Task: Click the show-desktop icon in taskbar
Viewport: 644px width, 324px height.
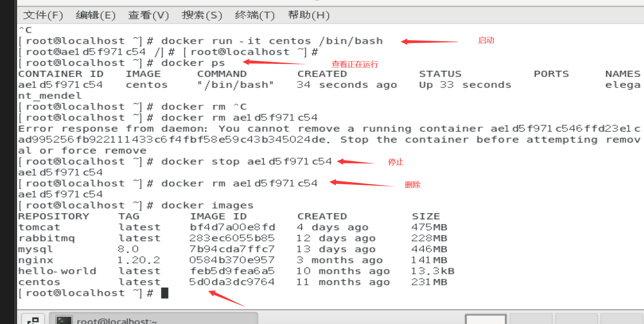Action: point(33,320)
